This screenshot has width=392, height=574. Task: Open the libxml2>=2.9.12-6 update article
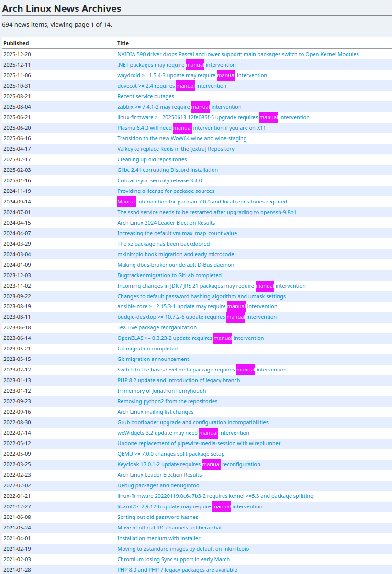(x=190, y=506)
